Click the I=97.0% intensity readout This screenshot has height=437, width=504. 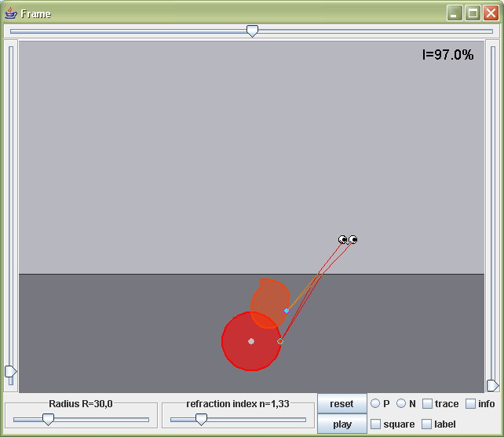tap(447, 55)
